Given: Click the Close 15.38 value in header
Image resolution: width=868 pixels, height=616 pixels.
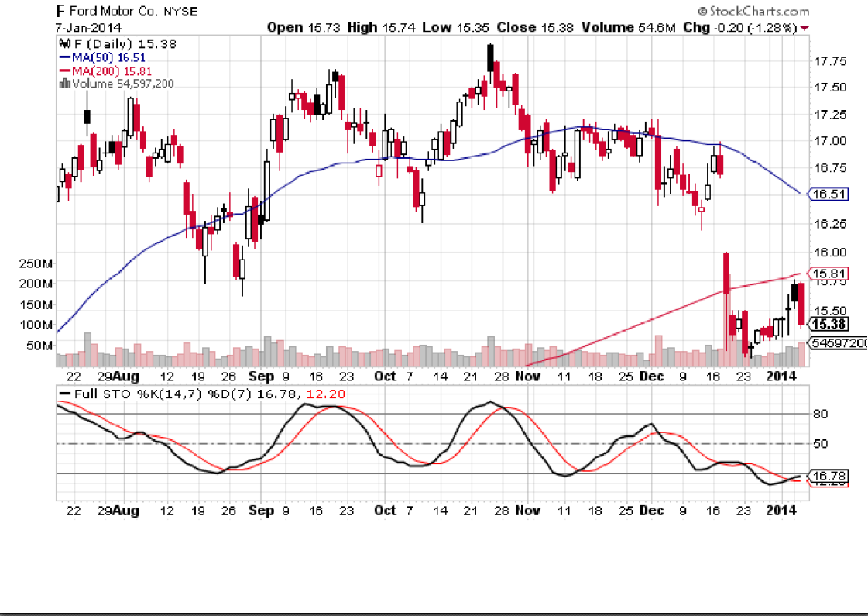Looking at the screenshot, I should click(535, 27).
